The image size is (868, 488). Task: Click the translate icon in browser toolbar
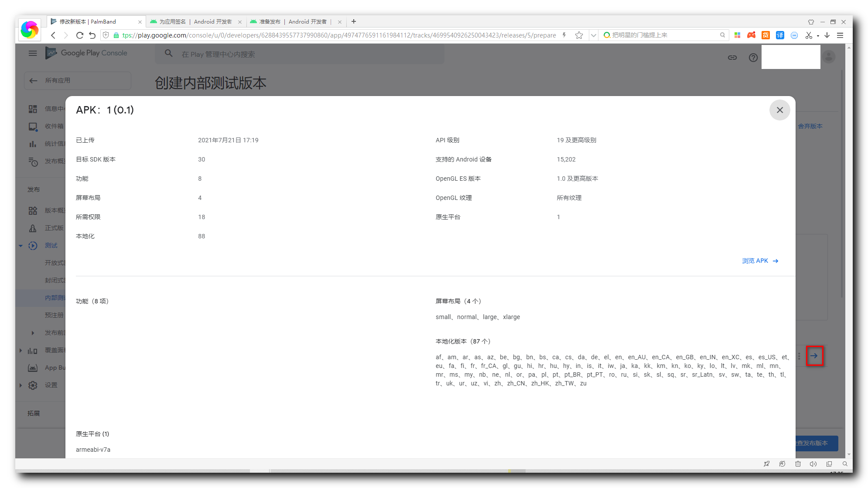click(780, 35)
